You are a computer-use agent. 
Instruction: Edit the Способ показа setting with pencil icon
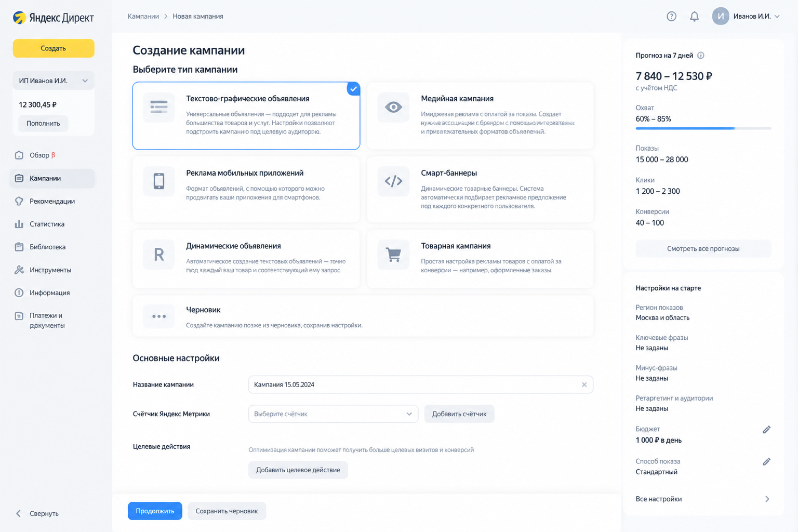click(766, 462)
